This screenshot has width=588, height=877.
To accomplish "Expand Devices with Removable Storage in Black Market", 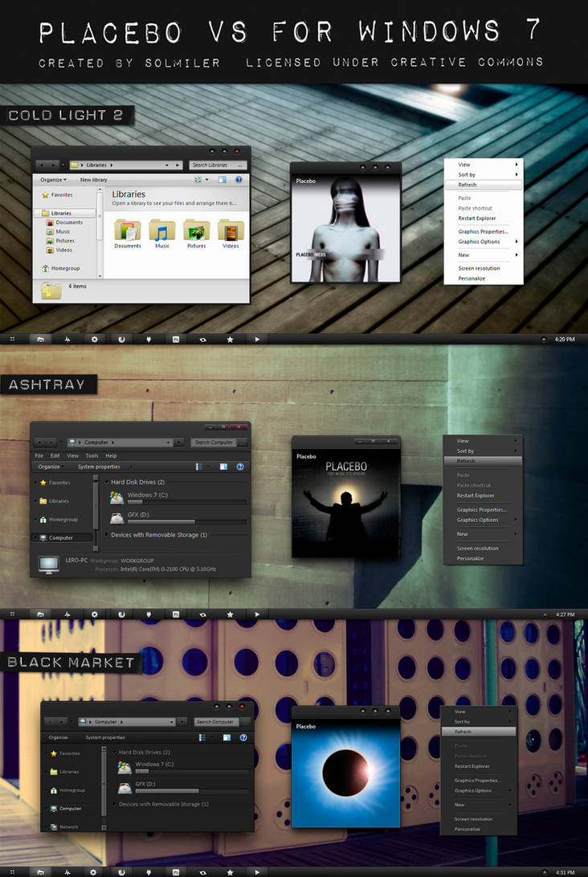I will point(115,804).
